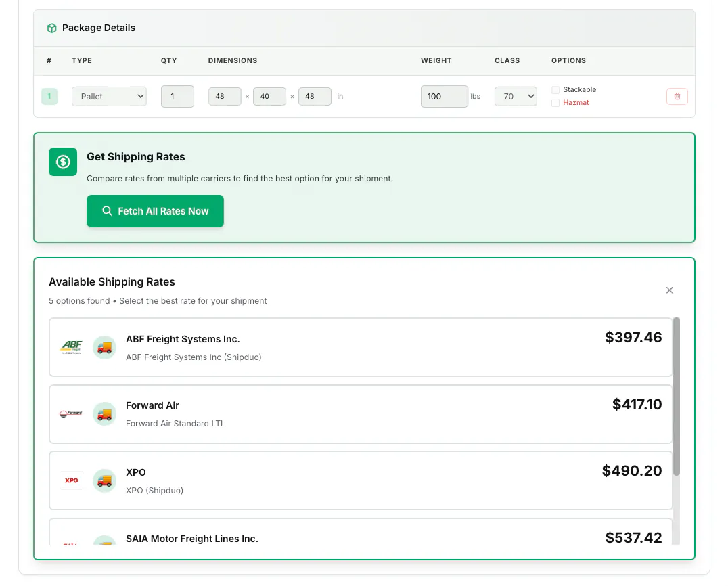Click the width dimension field showing 40
The width and height of the screenshot is (728, 586).
(269, 97)
